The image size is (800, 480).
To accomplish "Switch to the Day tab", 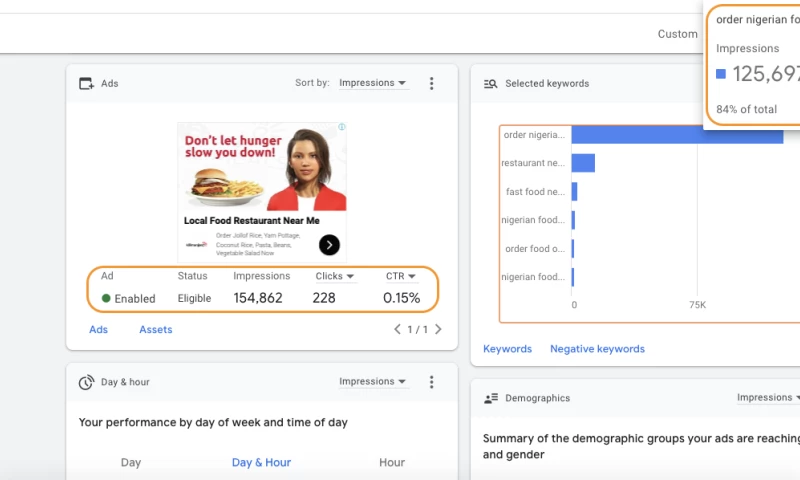I will pyautogui.click(x=131, y=462).
